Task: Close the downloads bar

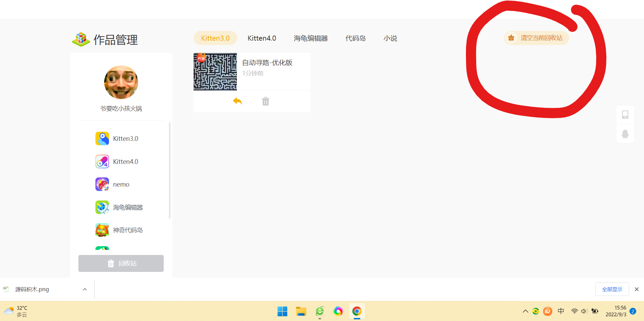Action: point(637,289)
